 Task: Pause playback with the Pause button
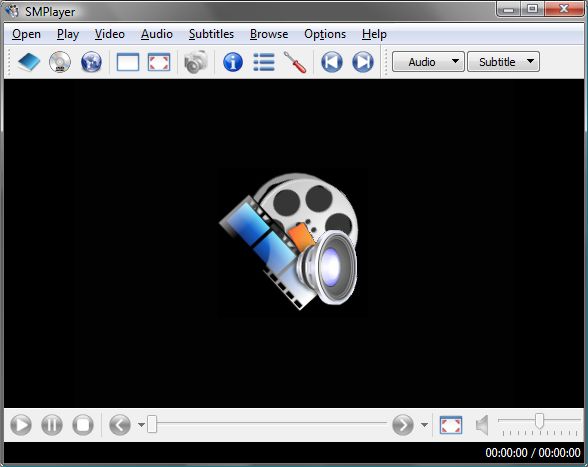pos(52,425)
